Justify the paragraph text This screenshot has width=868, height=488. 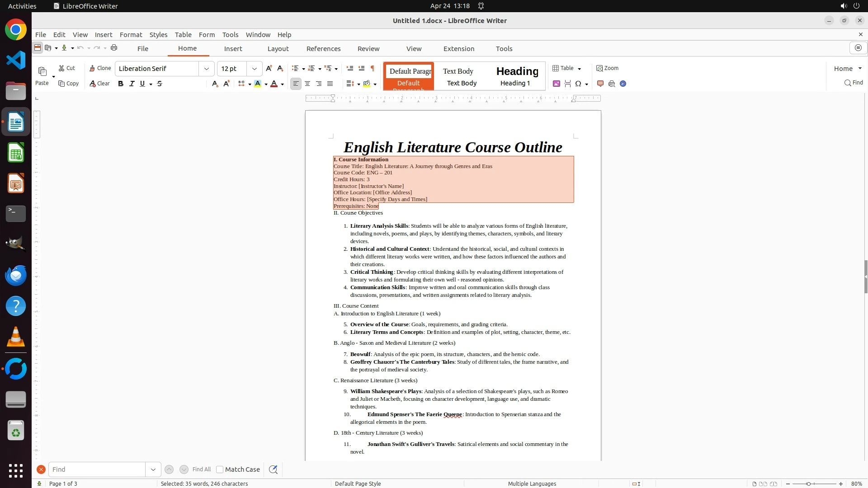click(330, 84)
